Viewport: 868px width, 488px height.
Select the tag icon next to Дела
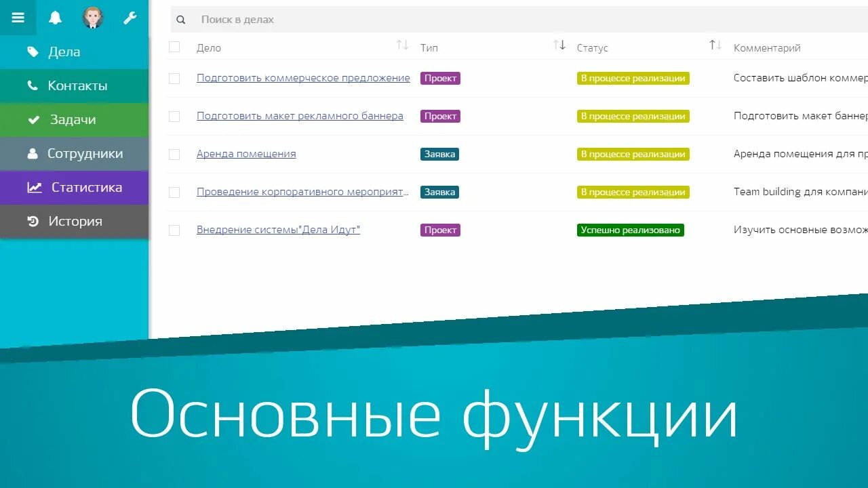[x=33, y=51]
